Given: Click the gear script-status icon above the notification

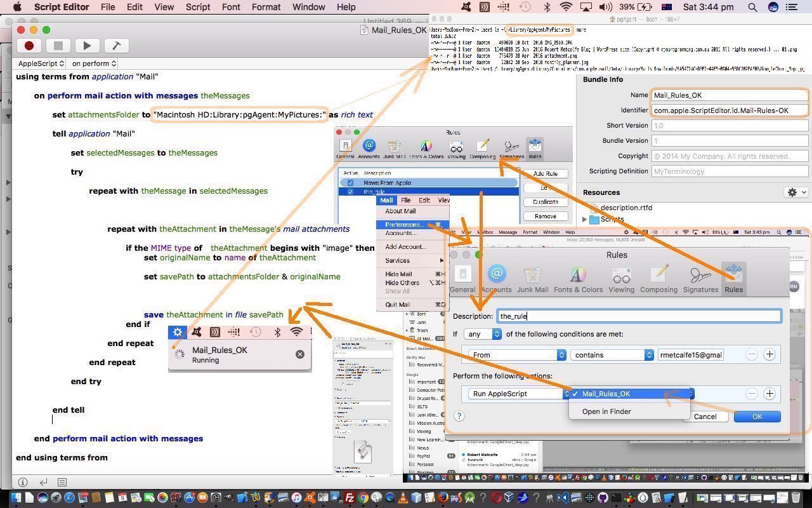Looking at the screenshot, I should click(178, 331).
